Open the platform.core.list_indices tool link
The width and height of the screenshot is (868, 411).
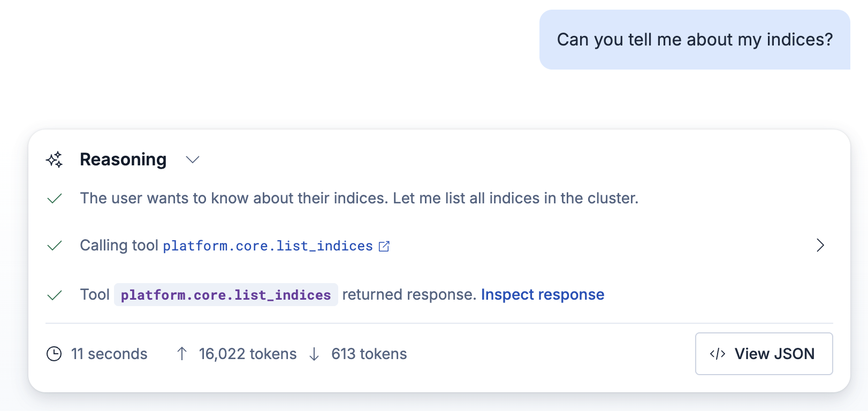coord(268,246)
